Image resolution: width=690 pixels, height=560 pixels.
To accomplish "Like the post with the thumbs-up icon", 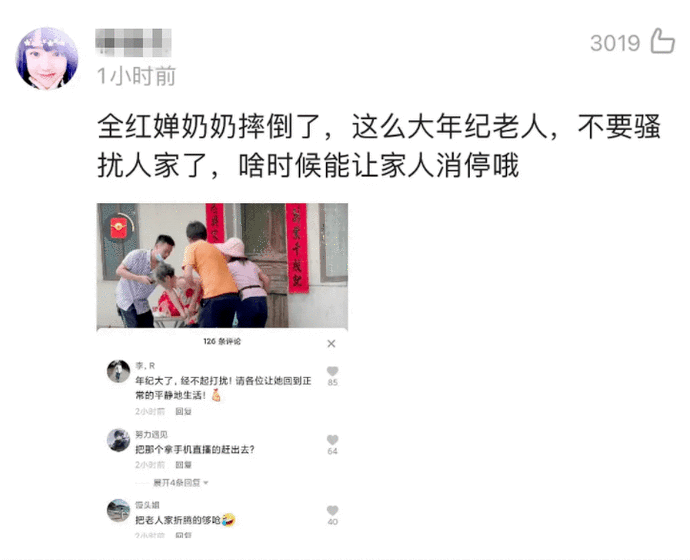I will [x=662, y=41].
